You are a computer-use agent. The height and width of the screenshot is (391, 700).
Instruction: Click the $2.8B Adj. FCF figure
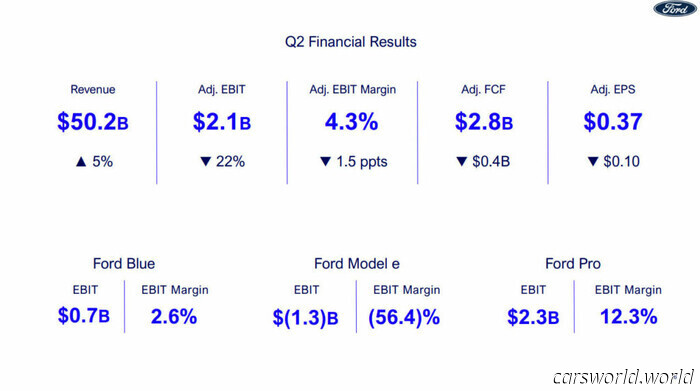click(484, 121)
